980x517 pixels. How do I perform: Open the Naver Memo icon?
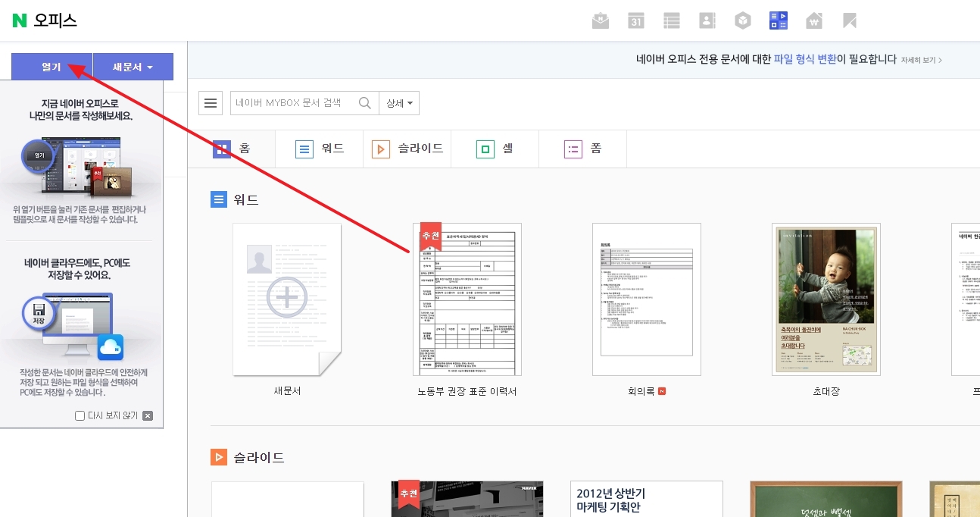point(672,20)
